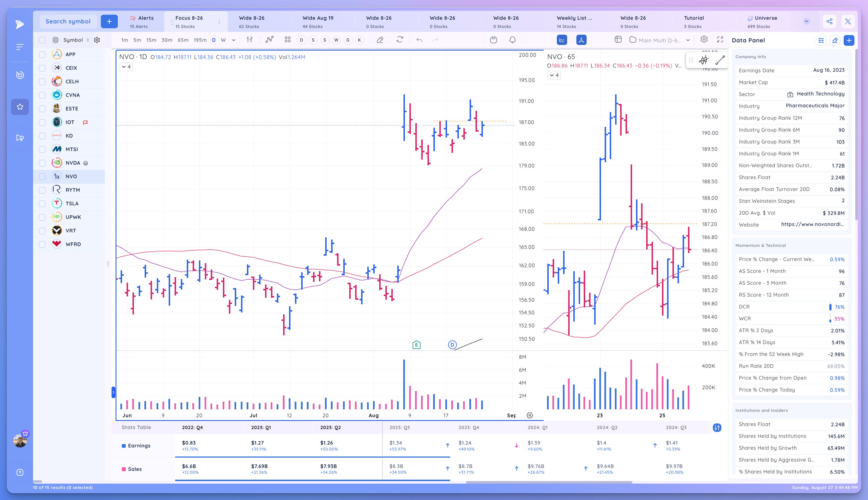
Task: Click the play-arrow app logo in sidebar
Action: click(x=20, y=24)
